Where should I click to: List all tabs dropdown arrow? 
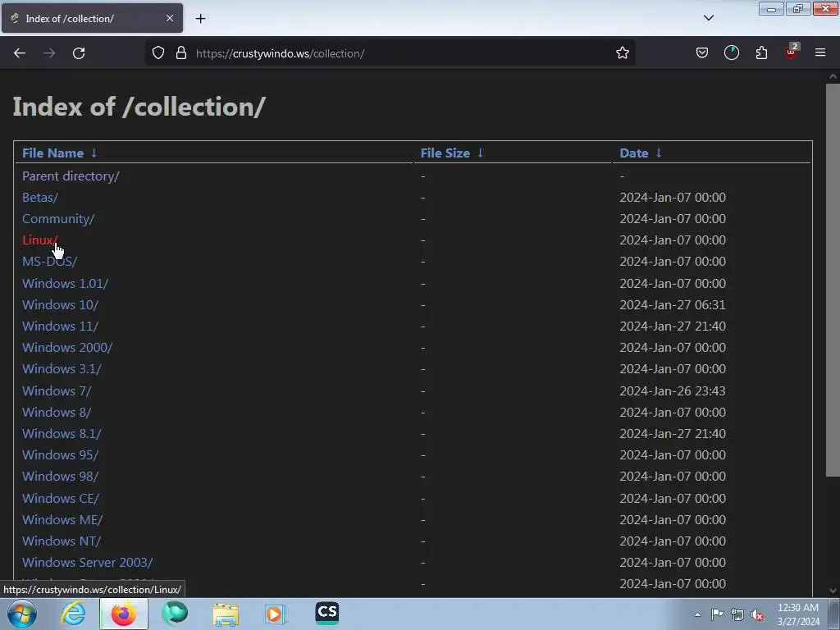pyautogui.click(x=708, y=18)
